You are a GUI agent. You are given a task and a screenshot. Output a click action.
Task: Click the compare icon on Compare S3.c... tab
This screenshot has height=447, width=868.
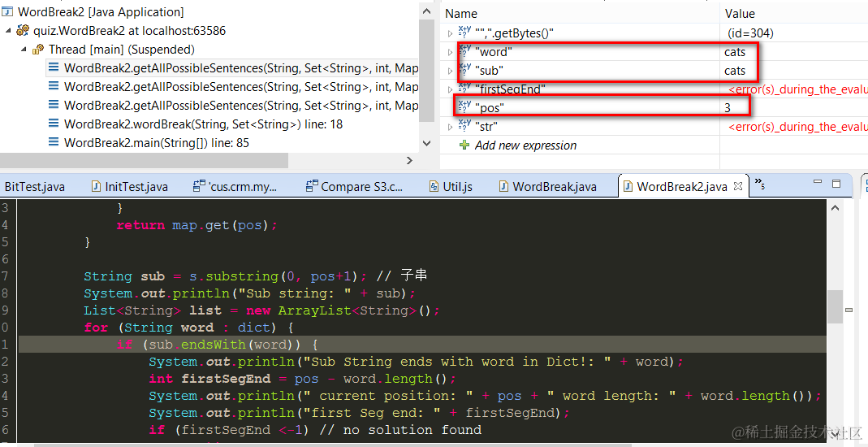[x=313, y=186]
